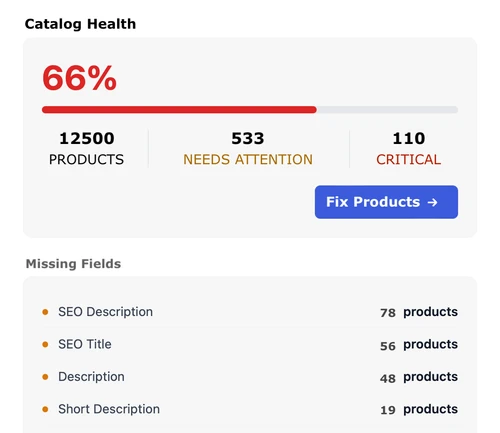Click the unfilled grey part of progress bar

[x=387, y=110]
